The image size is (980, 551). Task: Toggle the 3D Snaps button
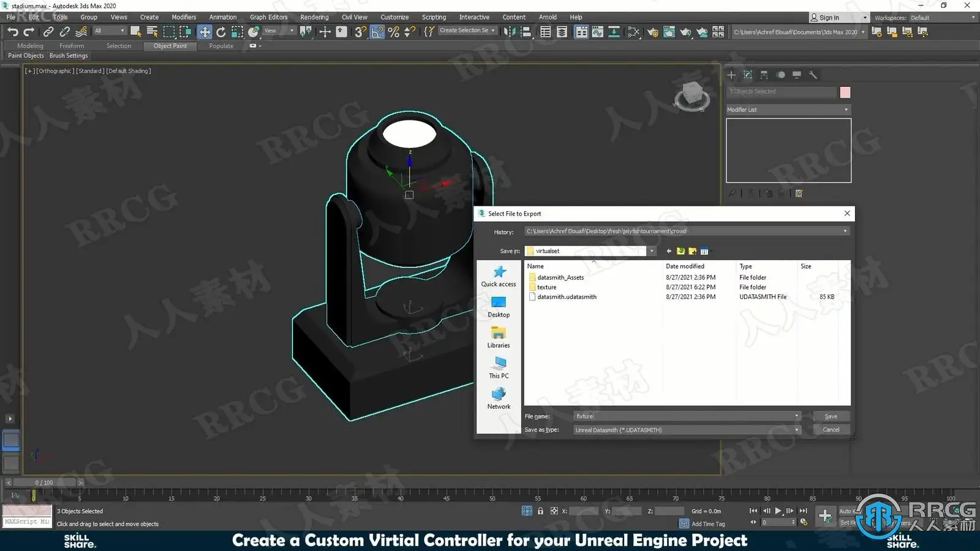click(361, 32)
